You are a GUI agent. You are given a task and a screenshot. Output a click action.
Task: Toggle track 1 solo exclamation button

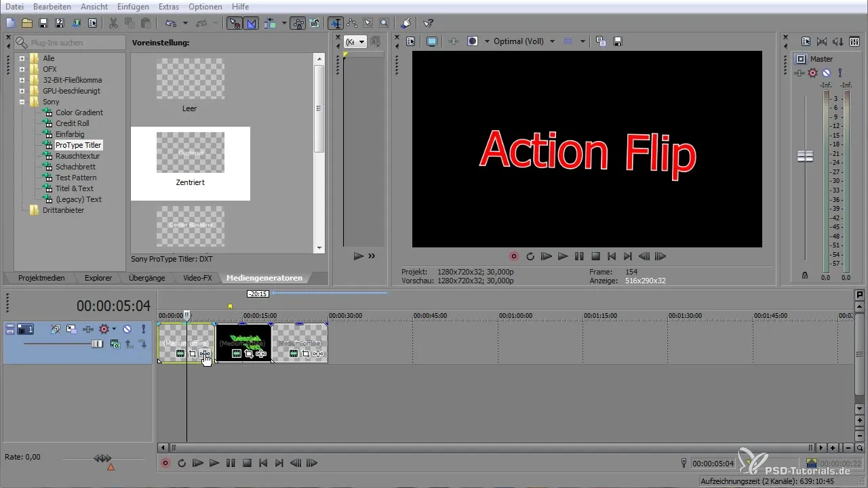coord(144,329)
